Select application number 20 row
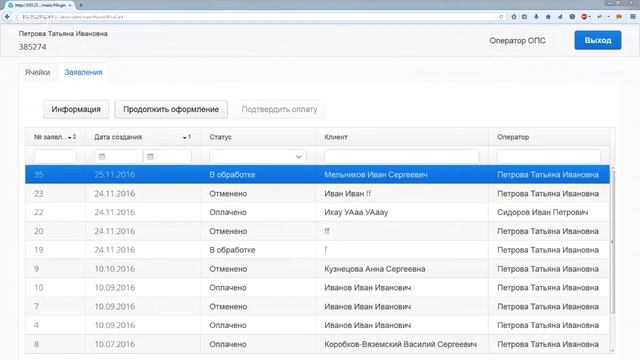 [x=317, y=231]
